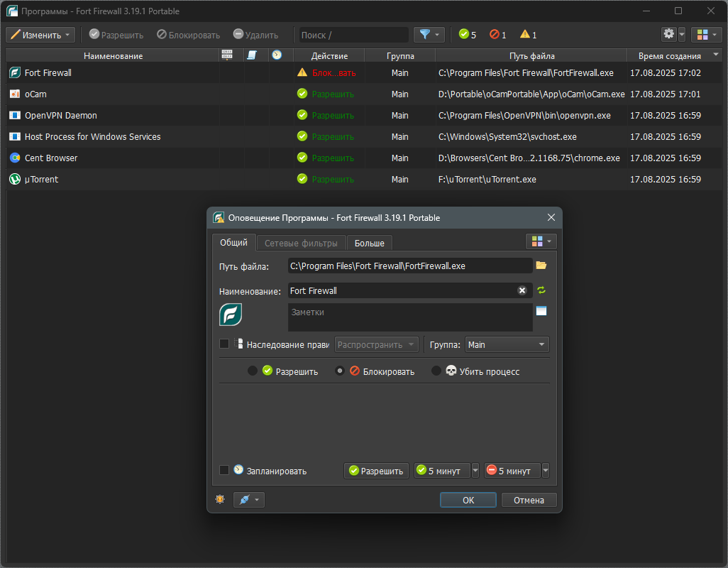Click the µTorrent icon
This screenshot has height=568, width=728.
[x=15, y=179]
